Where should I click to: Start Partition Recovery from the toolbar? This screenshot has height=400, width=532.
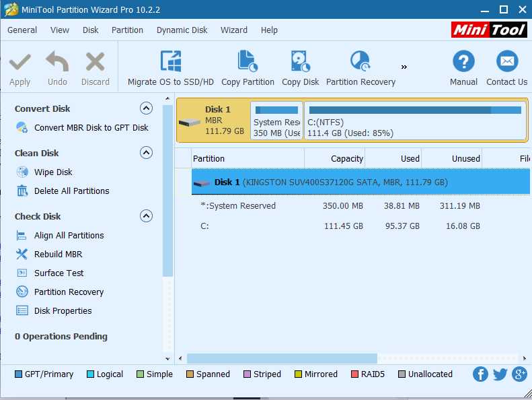360,61
